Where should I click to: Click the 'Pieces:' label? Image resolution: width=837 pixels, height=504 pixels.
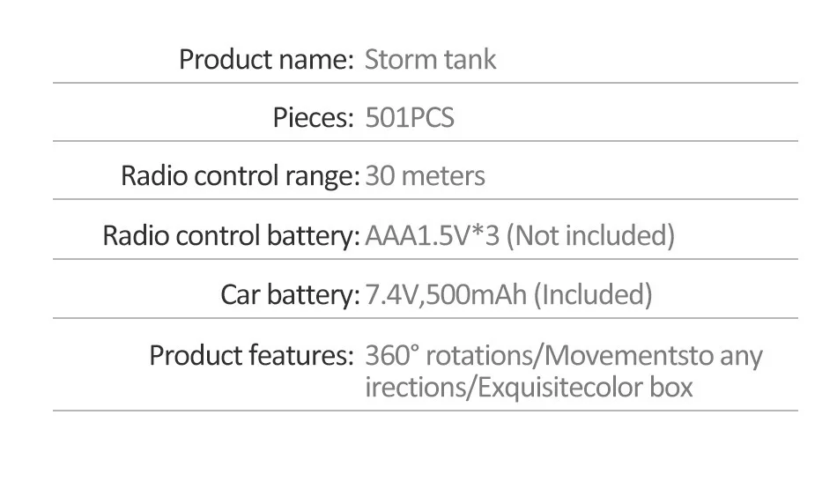click(x=314, y=117)
